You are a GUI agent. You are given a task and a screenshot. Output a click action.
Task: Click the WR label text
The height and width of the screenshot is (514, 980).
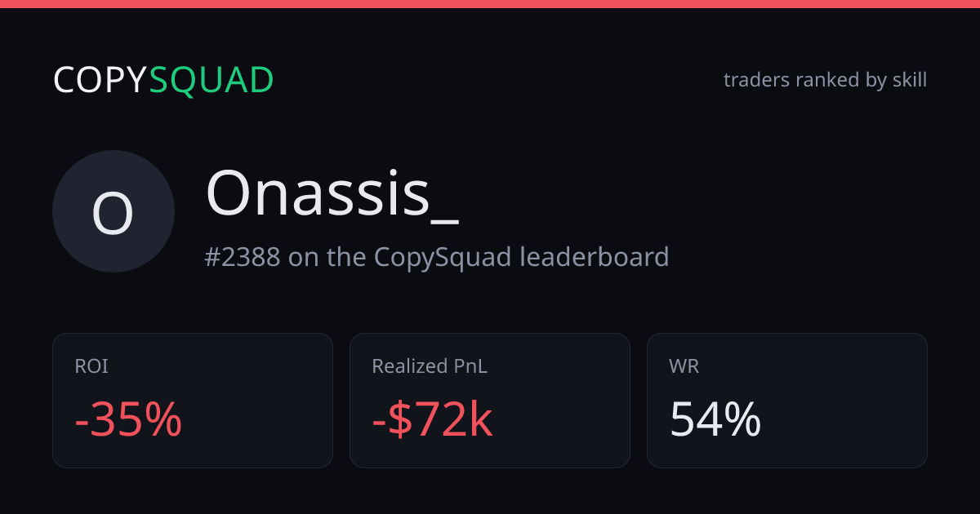point(684,366)
